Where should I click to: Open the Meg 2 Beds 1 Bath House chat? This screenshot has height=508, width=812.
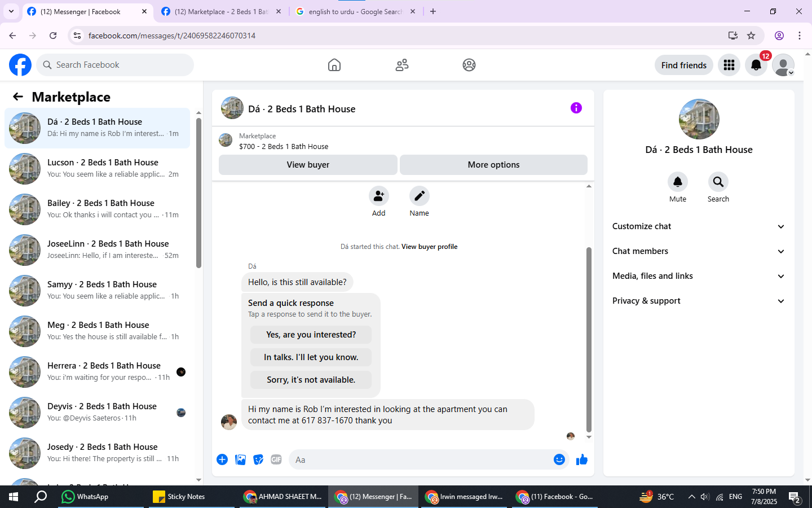(97, 331)
